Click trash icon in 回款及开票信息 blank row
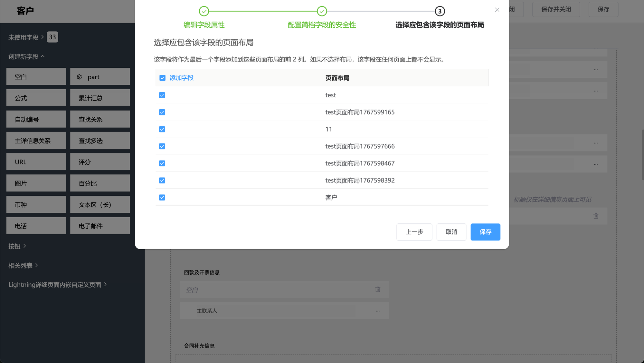 [378, 289]
